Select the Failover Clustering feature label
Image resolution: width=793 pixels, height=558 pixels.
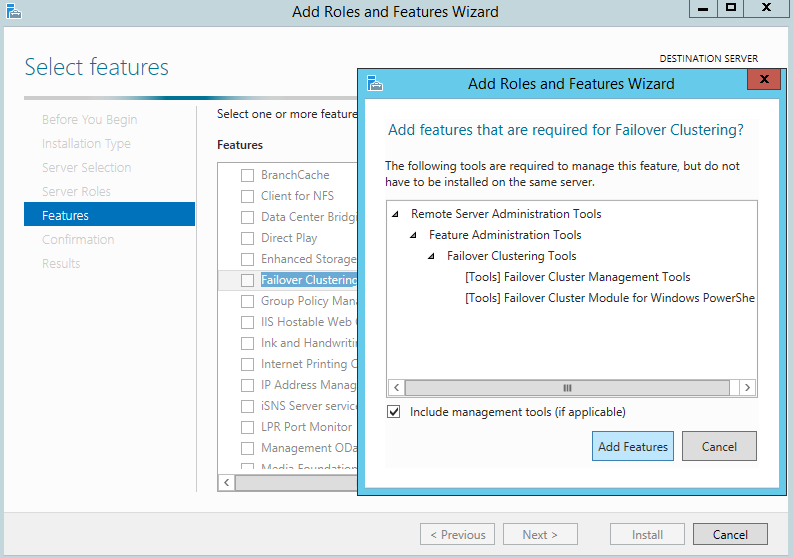pos(309,280)
